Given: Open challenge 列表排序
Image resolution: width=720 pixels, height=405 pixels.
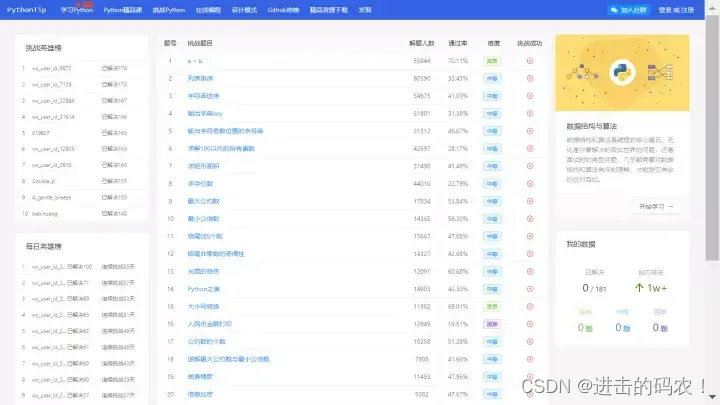Looking at the screenshot, I should (200, 78).
